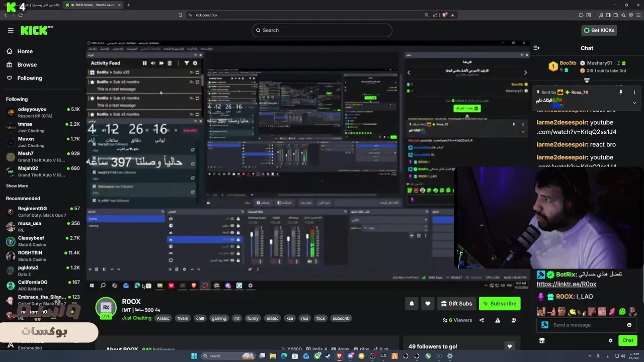Expand the pinned message chevron
Image resolution: width=644 pixels, height=362 pixels.
(634, 103)
